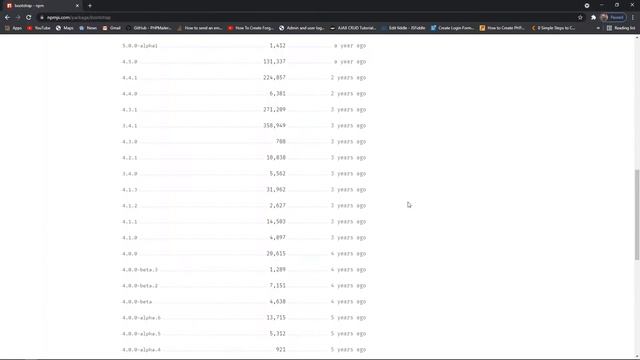This screenshot has height=360, width=640.
Task: Click download count 31,962
Action: (276, 190)
